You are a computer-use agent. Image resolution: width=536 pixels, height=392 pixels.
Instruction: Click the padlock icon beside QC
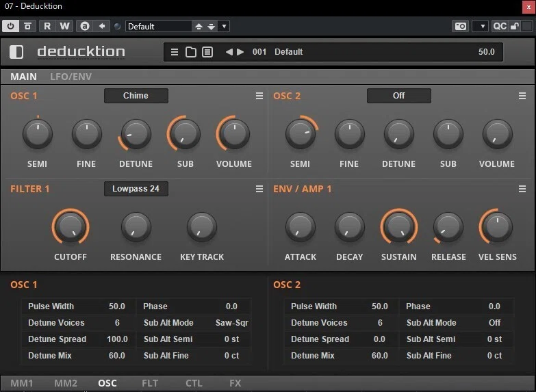pos(514,26)
